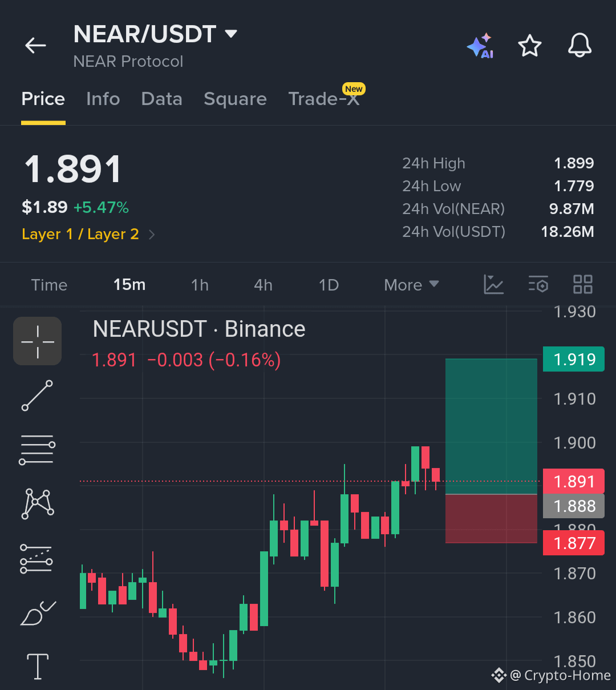Viewport: 616px width, 690px height.
Task: Tap the back arrow icon
Action: (35, 46)
